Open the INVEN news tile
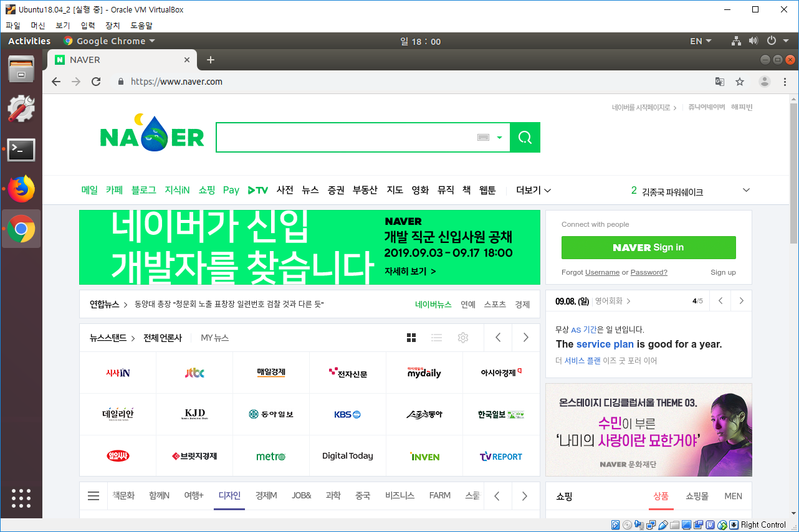The image size is (799, 532). click(x=424, y=457)
